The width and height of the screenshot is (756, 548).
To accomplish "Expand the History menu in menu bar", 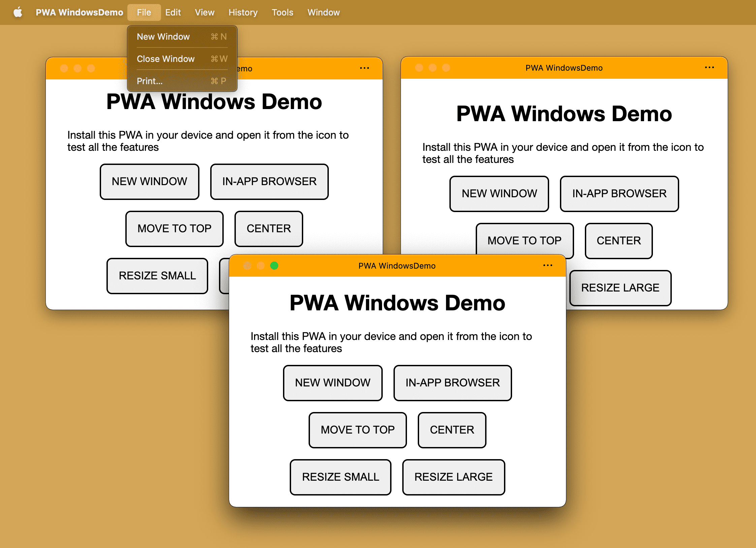I will 244,12.
